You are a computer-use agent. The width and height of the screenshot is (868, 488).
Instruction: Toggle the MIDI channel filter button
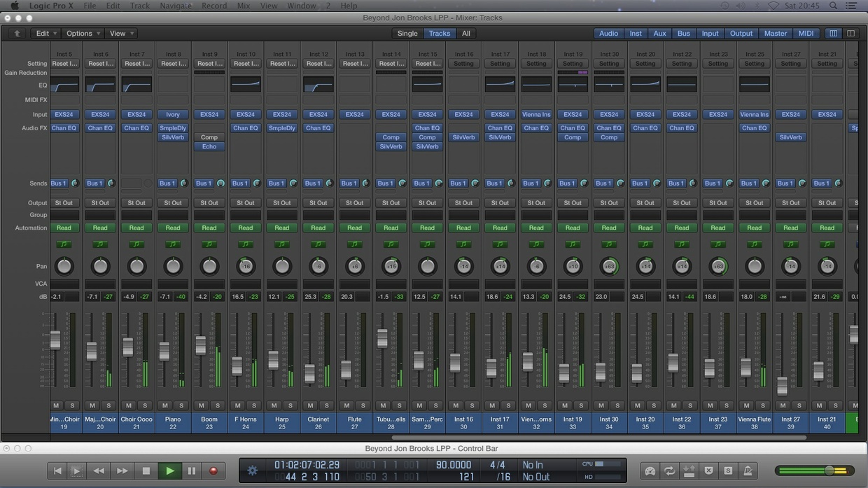coord(806,33)
